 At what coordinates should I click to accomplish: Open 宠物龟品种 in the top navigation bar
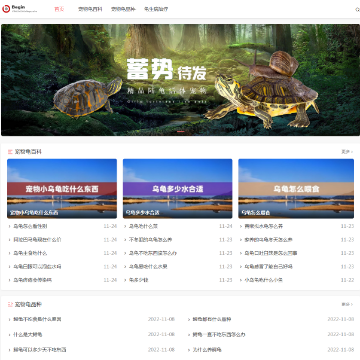[123, 9]
